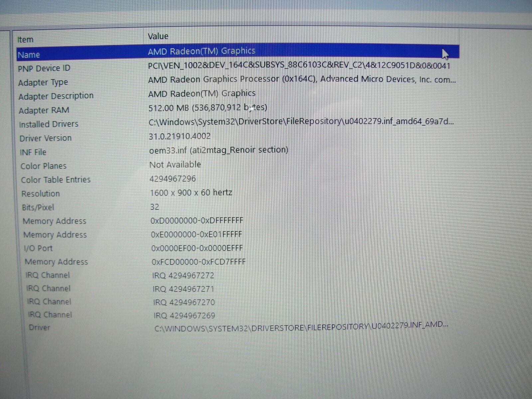Click value IRQ 4294967272
This screenshot has width=532, height=399.
183,276
